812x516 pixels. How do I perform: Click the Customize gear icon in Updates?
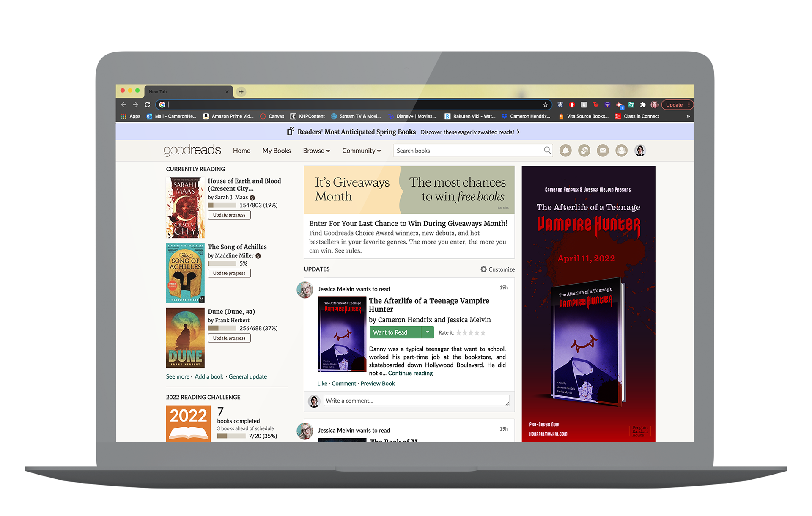click(483, 269)
